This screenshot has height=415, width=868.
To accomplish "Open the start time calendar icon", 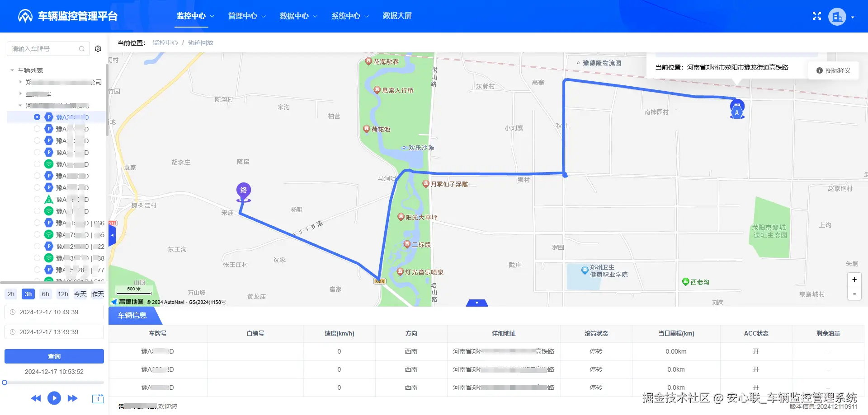I will [x=13, y=312].
